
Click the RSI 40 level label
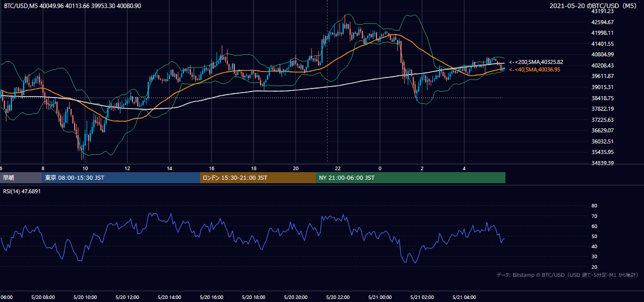(594, 246)
